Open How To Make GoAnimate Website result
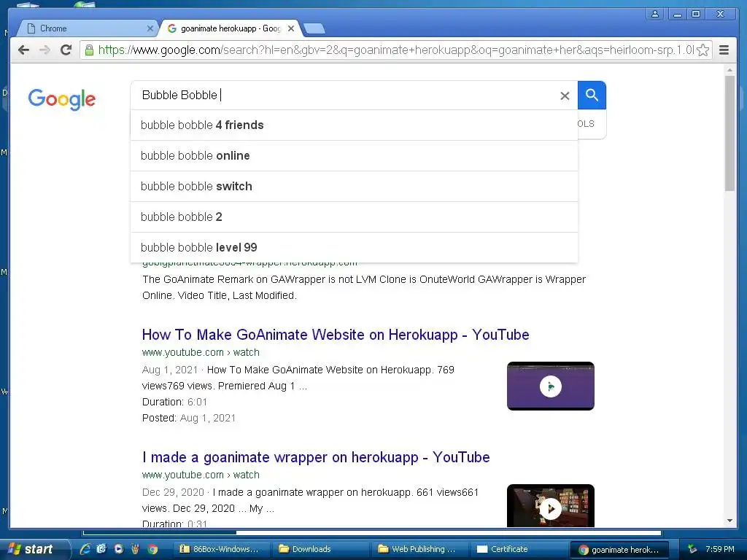 pyautogui.click(x=336, y=335)
